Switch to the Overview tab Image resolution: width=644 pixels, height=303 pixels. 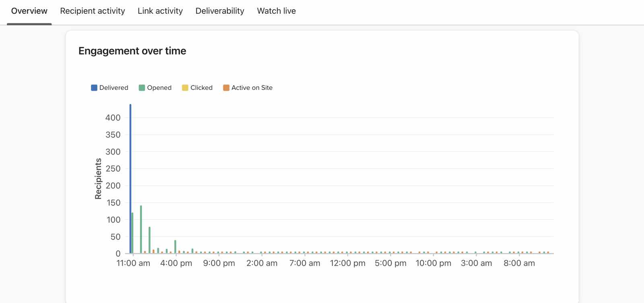pyautogui.click(x=29, y=11)
